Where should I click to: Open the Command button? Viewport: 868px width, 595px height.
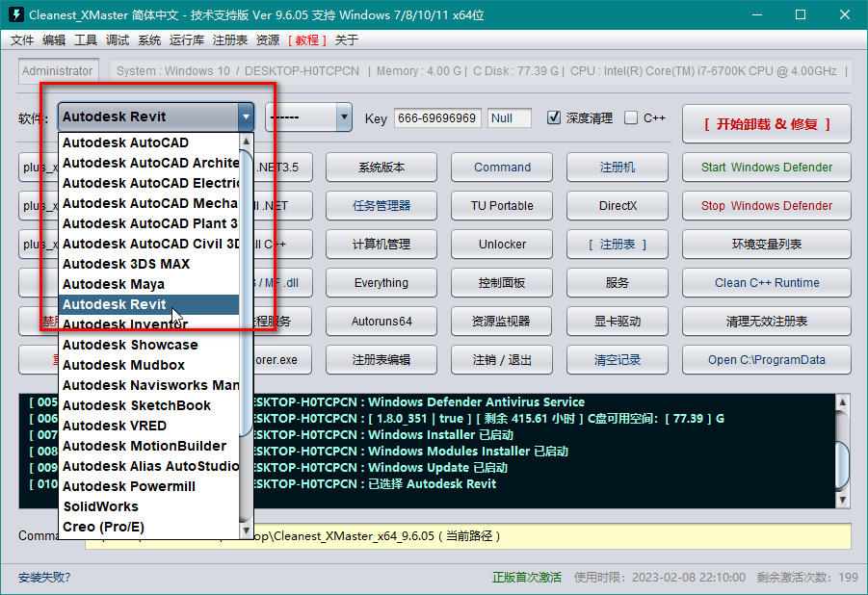[x=502, y=168]
